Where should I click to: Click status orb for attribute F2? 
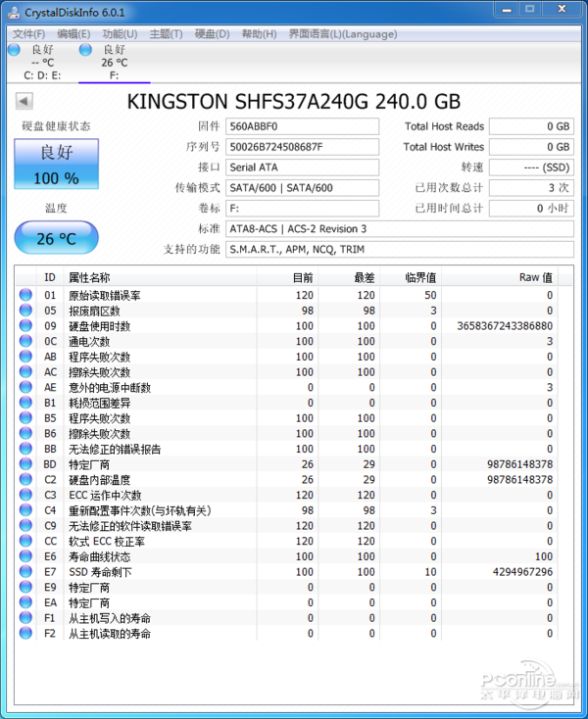[x=25, y=633]
